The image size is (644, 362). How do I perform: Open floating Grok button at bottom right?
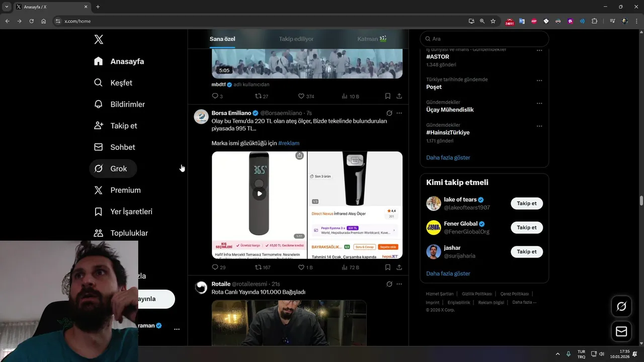621,306
